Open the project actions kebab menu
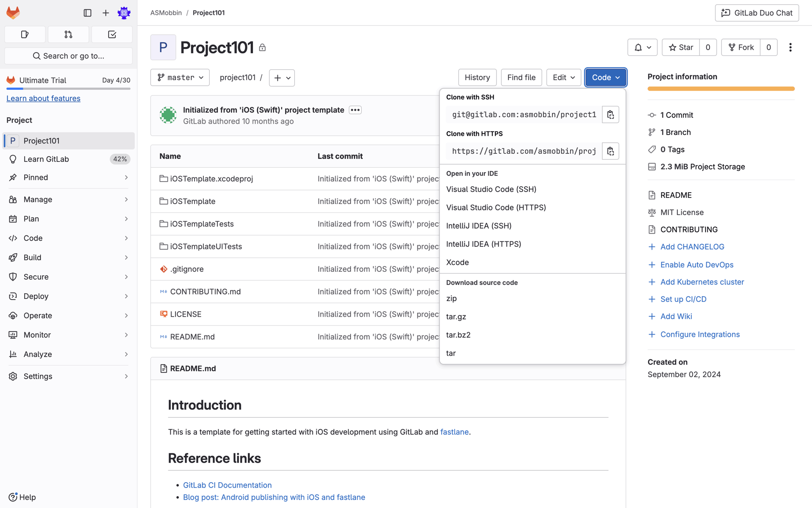Screen dimensions: 812x508 [x=790, y=47]
